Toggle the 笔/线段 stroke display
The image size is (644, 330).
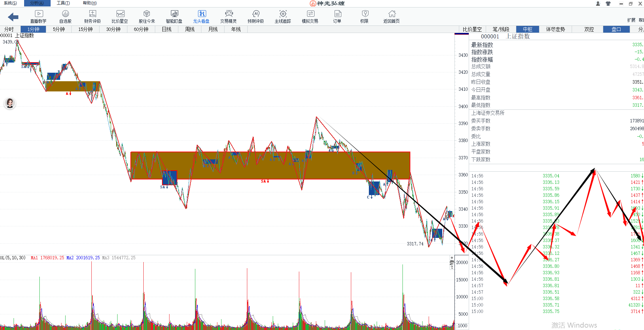point(501,29)
